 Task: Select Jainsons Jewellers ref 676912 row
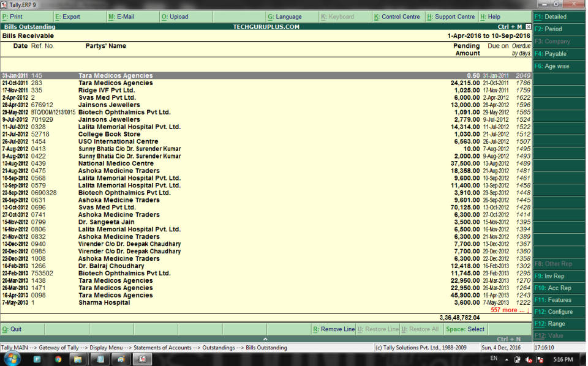266,105
